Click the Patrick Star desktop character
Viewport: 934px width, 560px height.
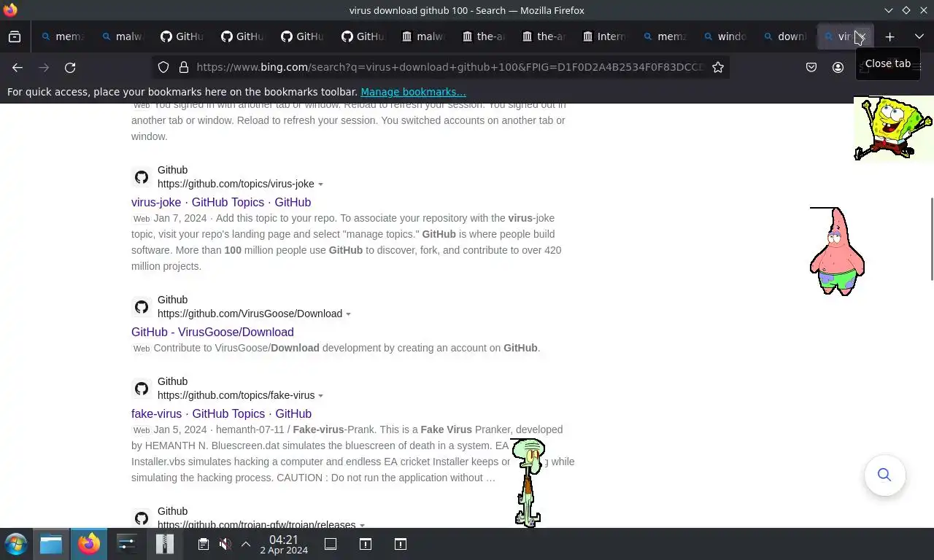click(x=837, y=252)
